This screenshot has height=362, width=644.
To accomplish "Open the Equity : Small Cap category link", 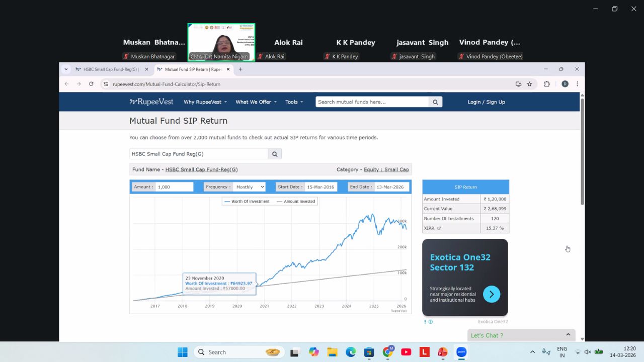I will click(x=386, y=169).
